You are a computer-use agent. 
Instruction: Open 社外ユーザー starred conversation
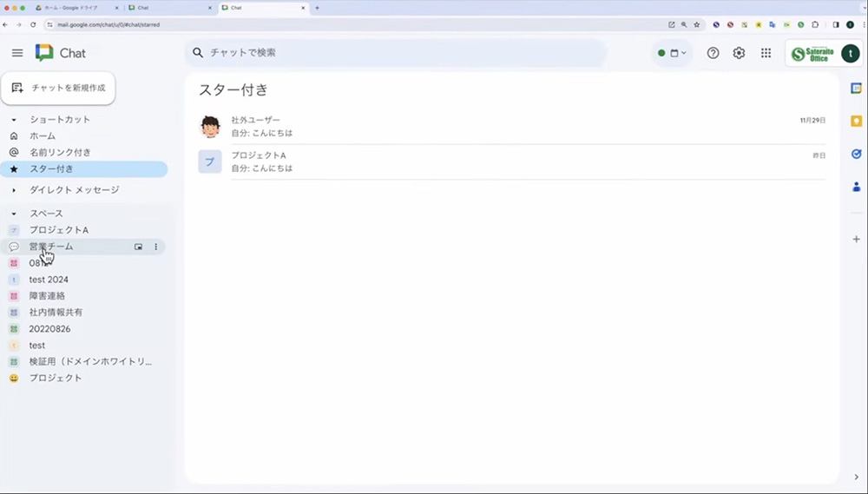pyautogui.click(x=512, y=127)
